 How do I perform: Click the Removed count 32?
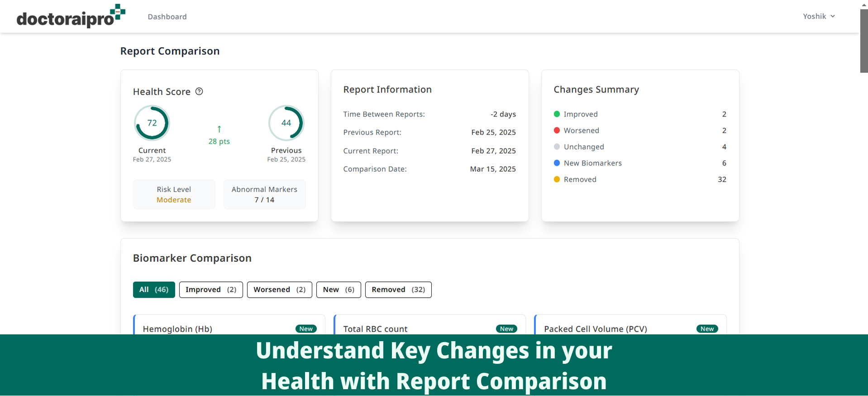722,179
